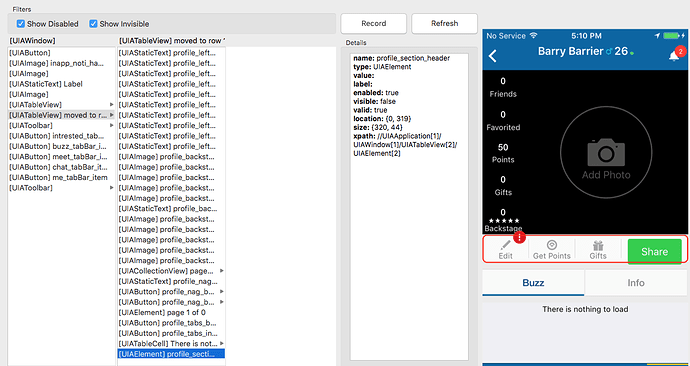The width and height of the screenshot is (690, 366).
Task: Click the Refresh button
Action: pyautogui.click(x=444, y=24)
